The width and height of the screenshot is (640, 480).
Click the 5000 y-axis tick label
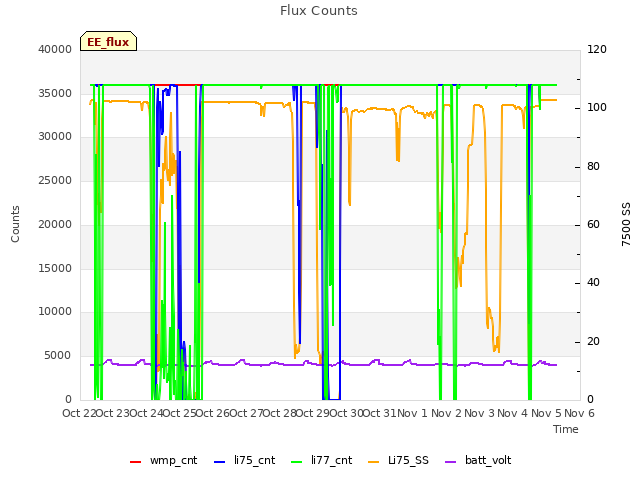point(58,356)
